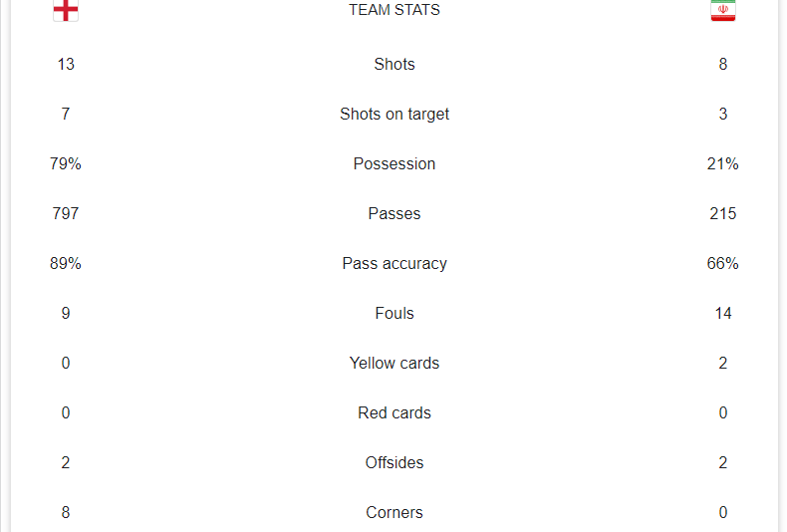Click the Yellow cards label
The height and width of the screenshot is (532, 787).
pos(394,363)
